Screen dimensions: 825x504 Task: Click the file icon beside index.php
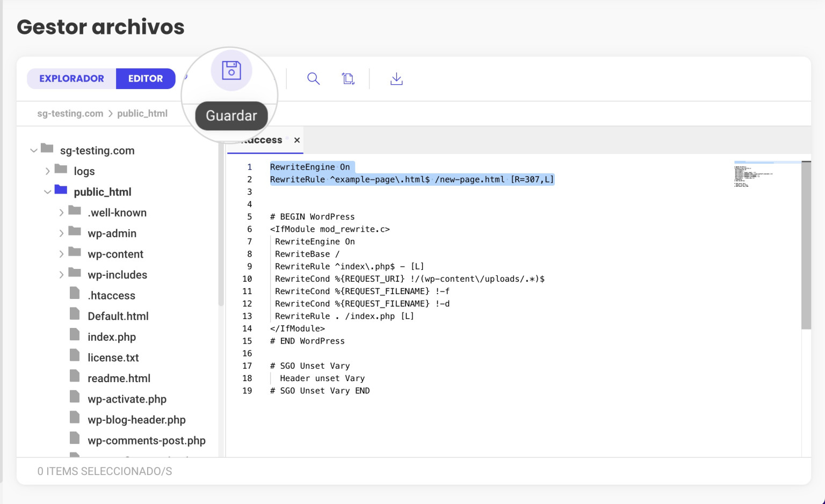coord(75,335)
